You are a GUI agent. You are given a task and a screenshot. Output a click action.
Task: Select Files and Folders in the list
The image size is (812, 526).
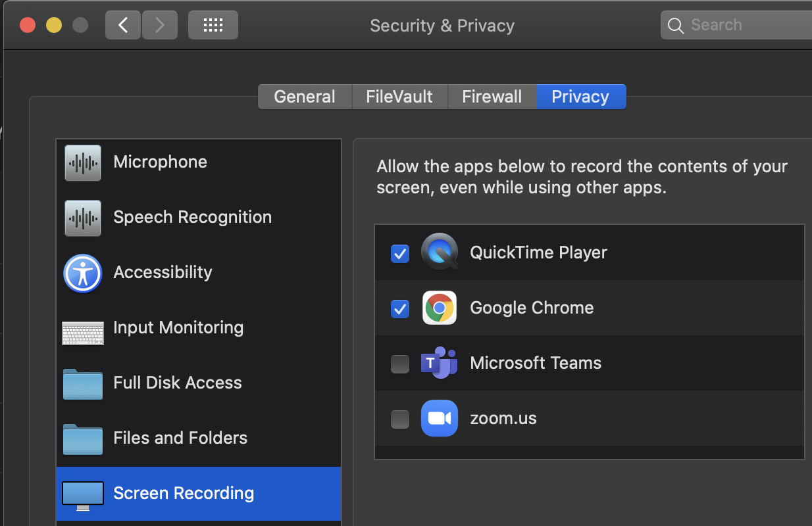click(x=199, y=439)
